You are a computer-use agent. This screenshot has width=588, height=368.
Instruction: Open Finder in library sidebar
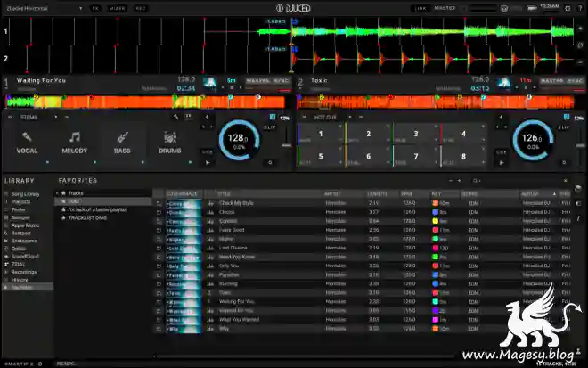18,209
